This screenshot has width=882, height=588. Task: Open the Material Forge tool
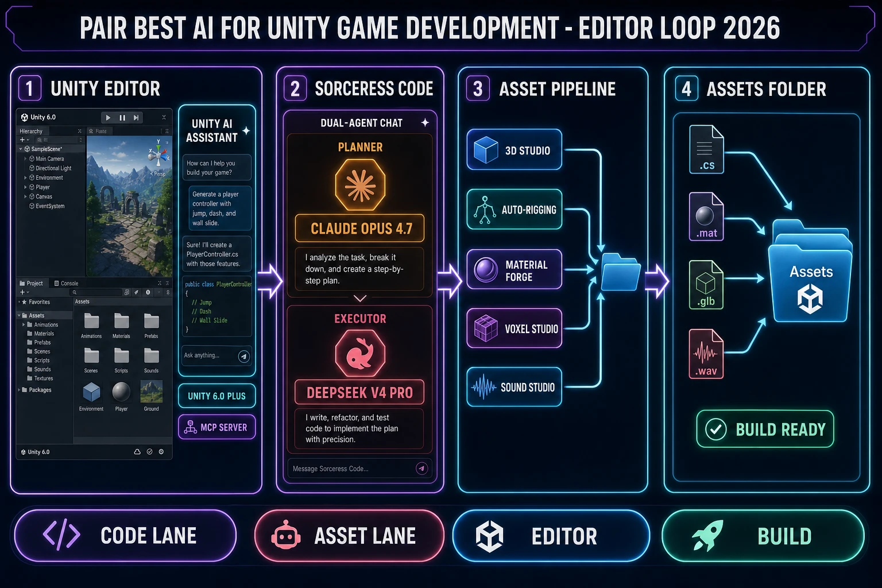[x=514, y=269]
